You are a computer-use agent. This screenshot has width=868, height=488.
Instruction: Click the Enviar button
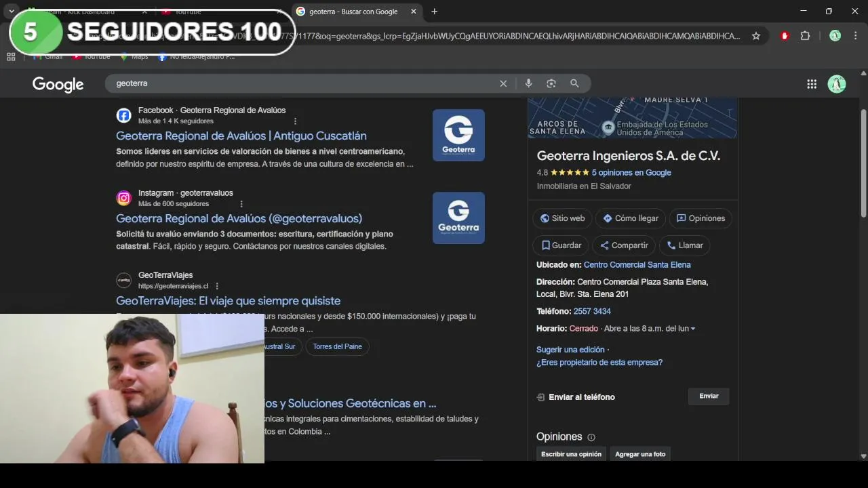pos(709,396)
